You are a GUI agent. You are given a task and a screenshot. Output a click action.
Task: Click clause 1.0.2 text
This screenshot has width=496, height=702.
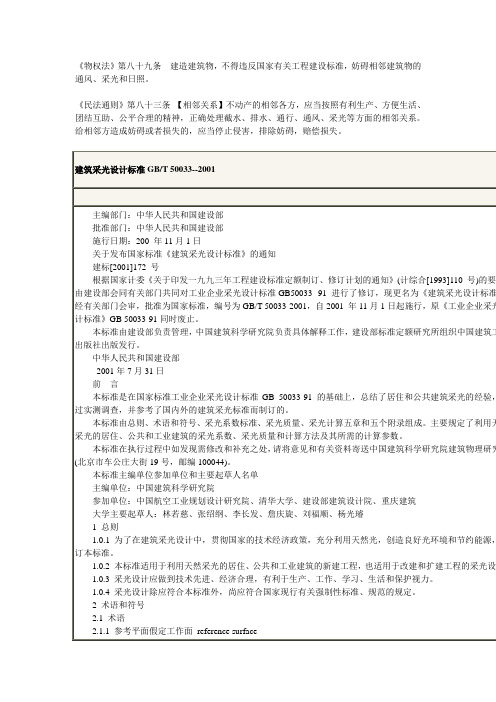294,566
